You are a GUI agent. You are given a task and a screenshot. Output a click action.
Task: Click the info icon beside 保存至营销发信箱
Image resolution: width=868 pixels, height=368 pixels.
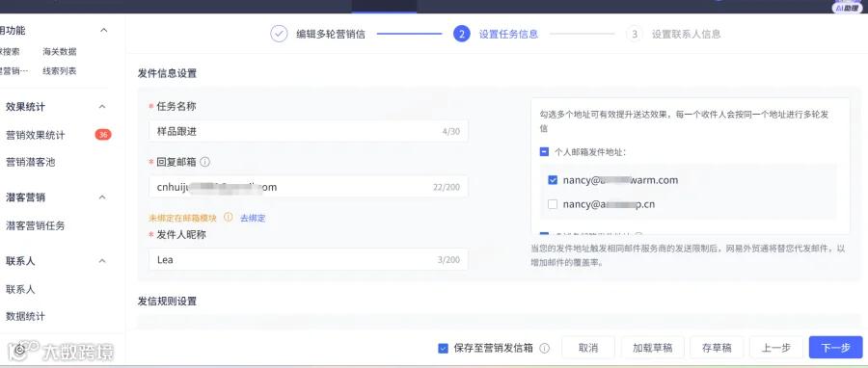tap(545, 348)
